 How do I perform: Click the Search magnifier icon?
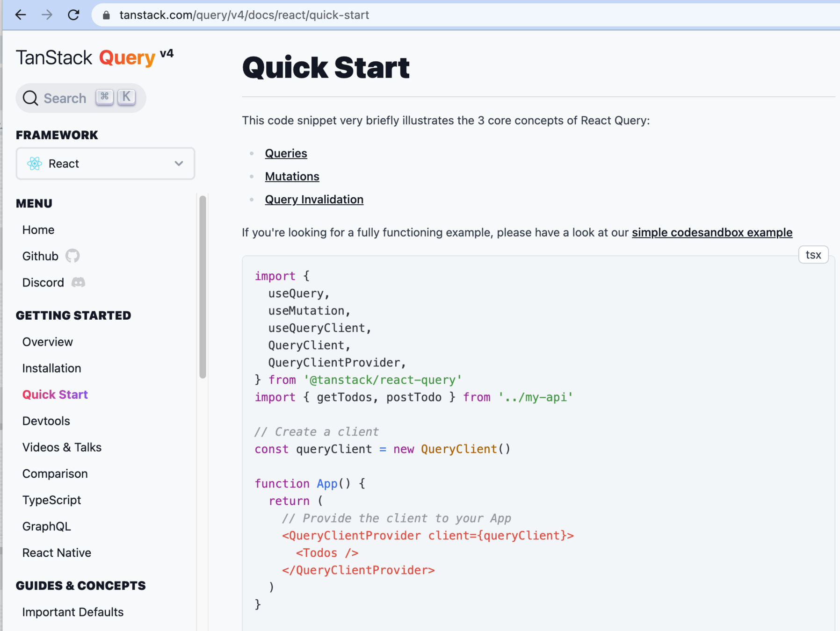pyautogui.click(x=30, y=98)
